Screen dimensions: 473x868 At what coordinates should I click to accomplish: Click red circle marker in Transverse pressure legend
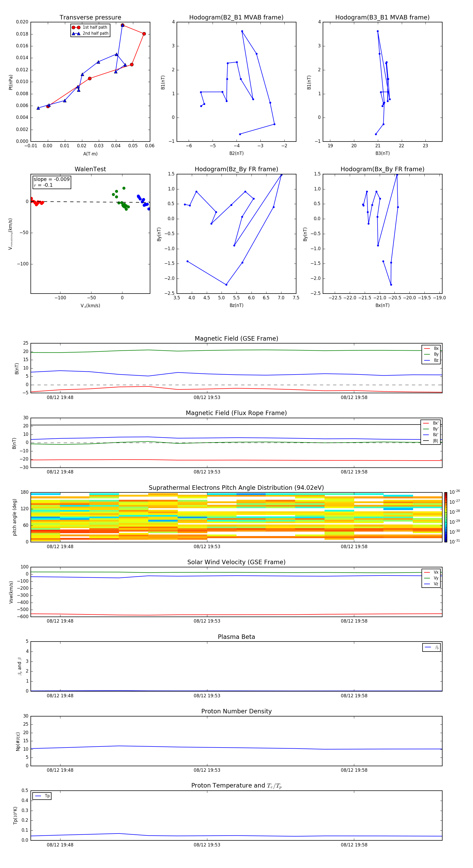(76, 28)
